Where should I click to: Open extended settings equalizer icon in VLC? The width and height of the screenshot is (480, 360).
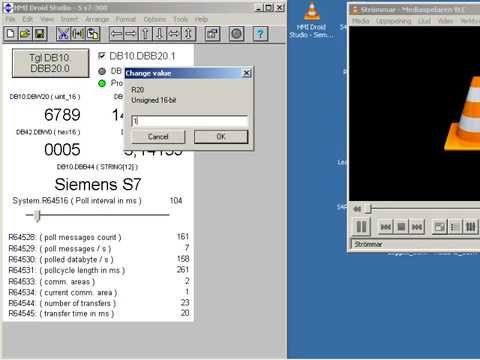coord(470,227)
